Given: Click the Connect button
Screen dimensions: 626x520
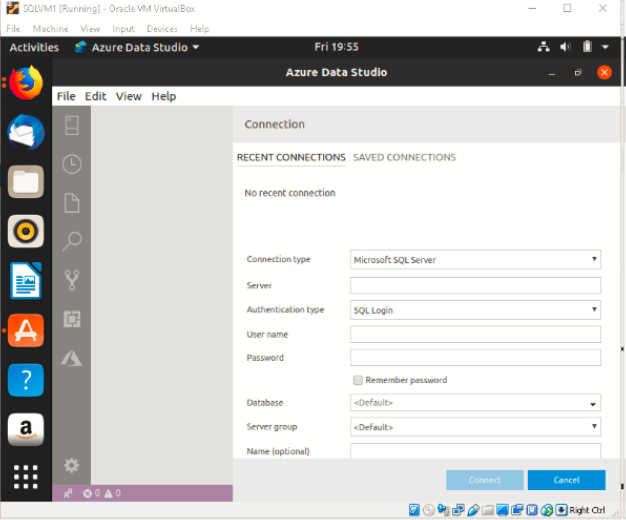Looking at the screenshot, I should (485, 480).
